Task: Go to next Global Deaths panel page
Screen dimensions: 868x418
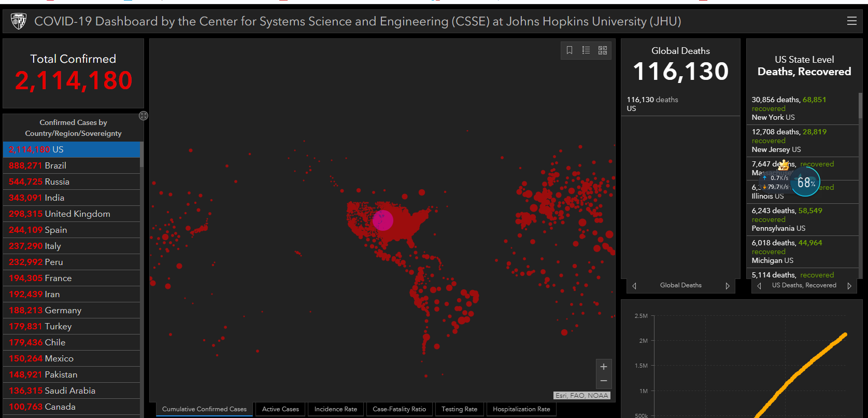Action: 728,286
